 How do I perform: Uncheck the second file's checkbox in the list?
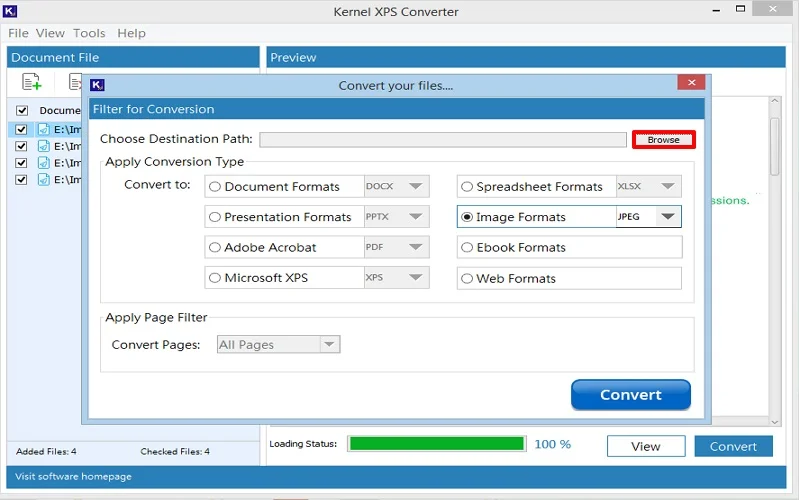point(22,146)
